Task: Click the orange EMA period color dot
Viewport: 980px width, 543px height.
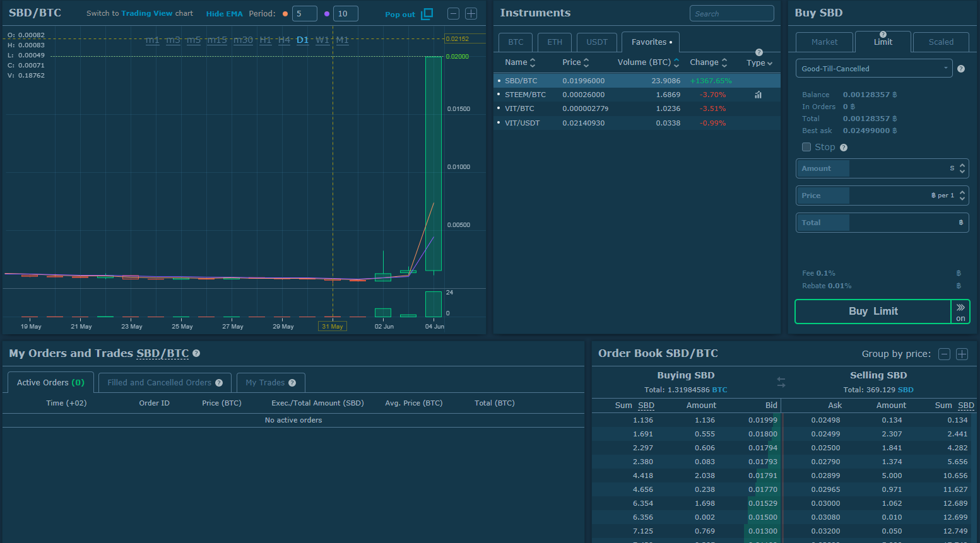Action: tap(285, 14)
